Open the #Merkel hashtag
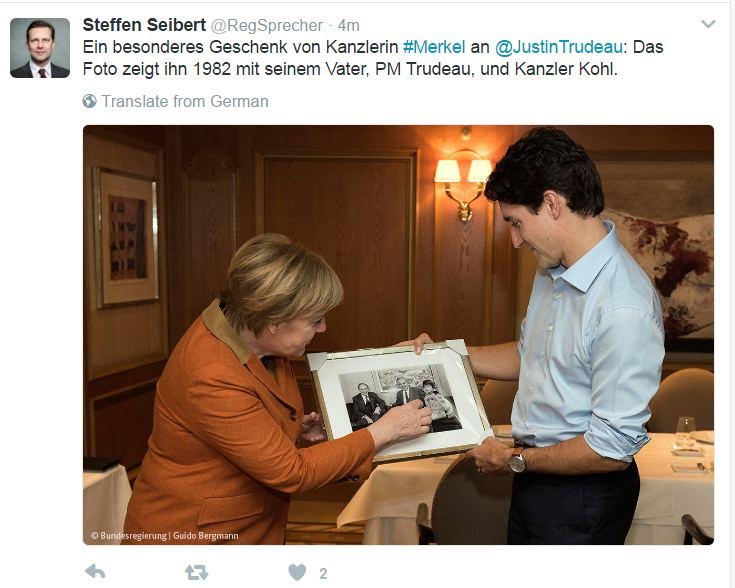Image resolution: width=735 pixels, height=588 pixels. click(434, 47)
